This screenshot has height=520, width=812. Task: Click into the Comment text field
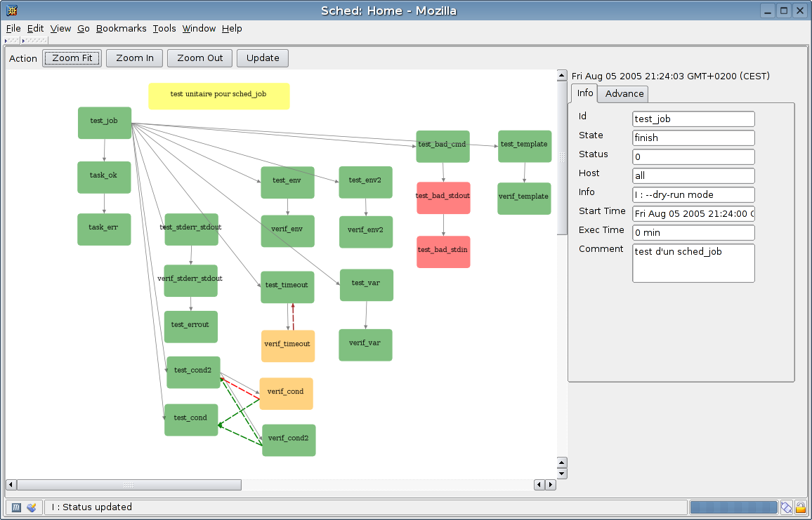tap(693, 263)
